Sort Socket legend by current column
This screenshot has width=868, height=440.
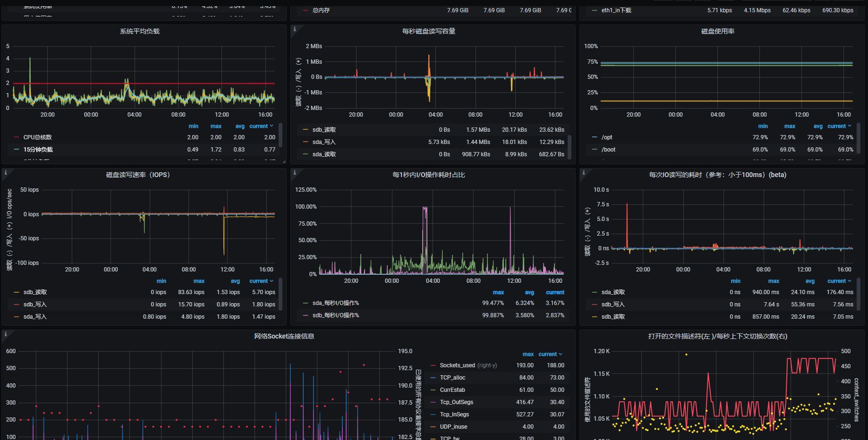pyautogui.click(x=551, y=354)
